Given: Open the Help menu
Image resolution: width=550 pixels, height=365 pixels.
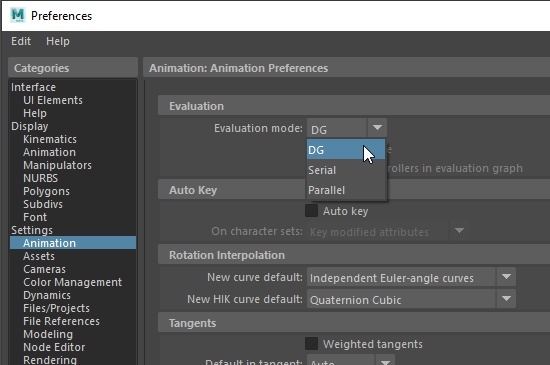Looking at the screenshot, I should pos(58,41).
